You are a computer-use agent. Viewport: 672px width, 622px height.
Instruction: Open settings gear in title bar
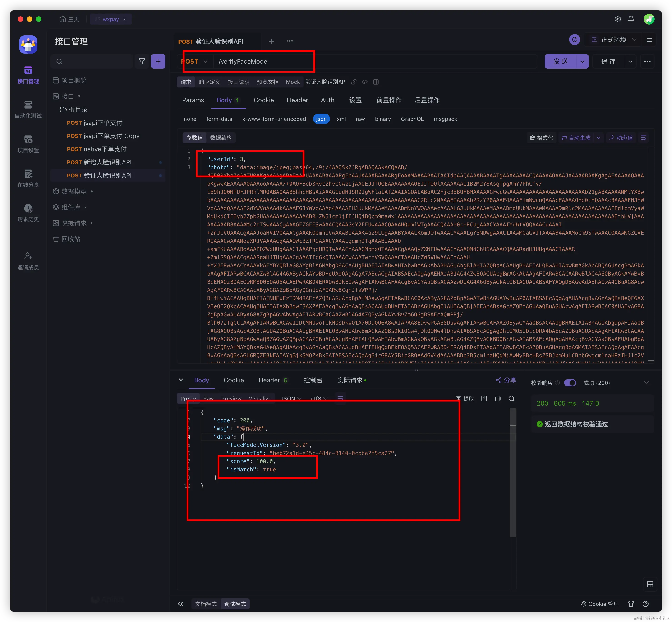618,19
